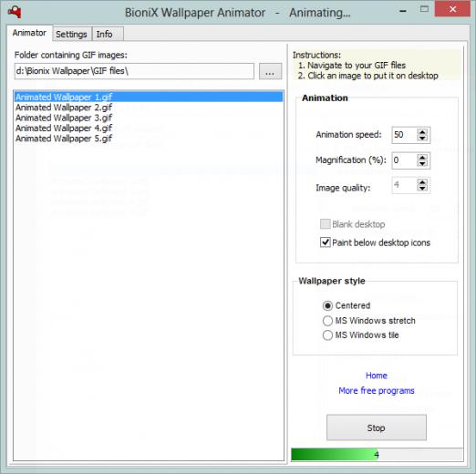Image resolution: width=476 pixels, height=474 pixels.
Task: Stop the animation with Stop button
Action: pos(377,428)
